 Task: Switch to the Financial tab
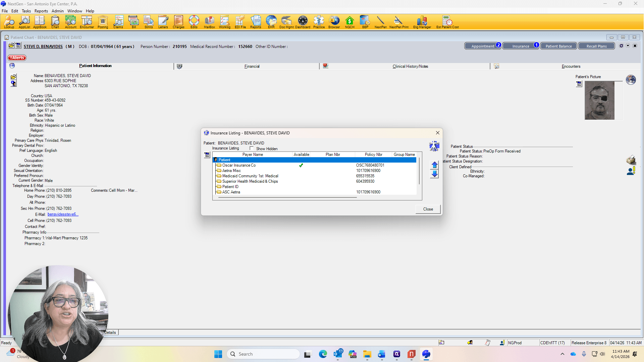252,66
